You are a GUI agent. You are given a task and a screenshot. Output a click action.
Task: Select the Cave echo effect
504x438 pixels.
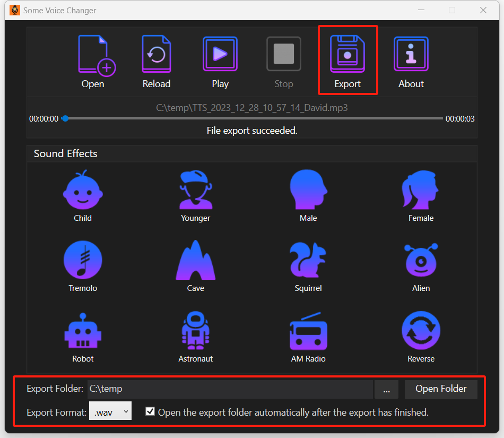click(x=195, y=265)
